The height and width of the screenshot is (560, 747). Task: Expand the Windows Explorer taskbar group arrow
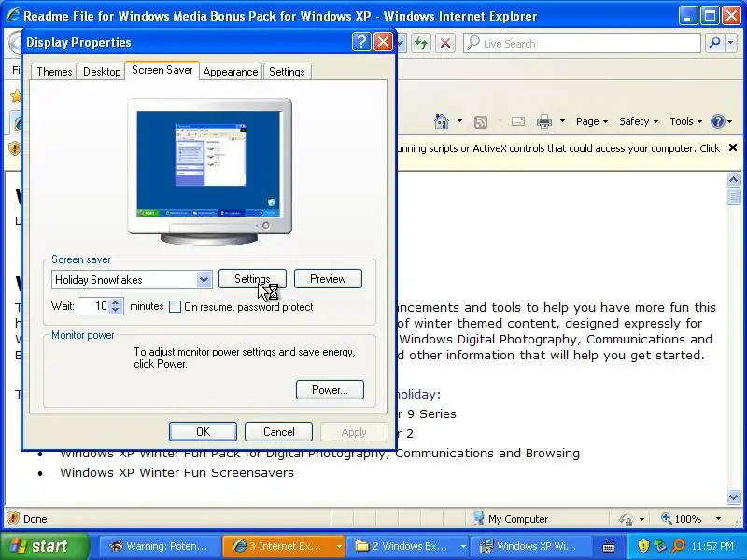(x=462, y=546)
